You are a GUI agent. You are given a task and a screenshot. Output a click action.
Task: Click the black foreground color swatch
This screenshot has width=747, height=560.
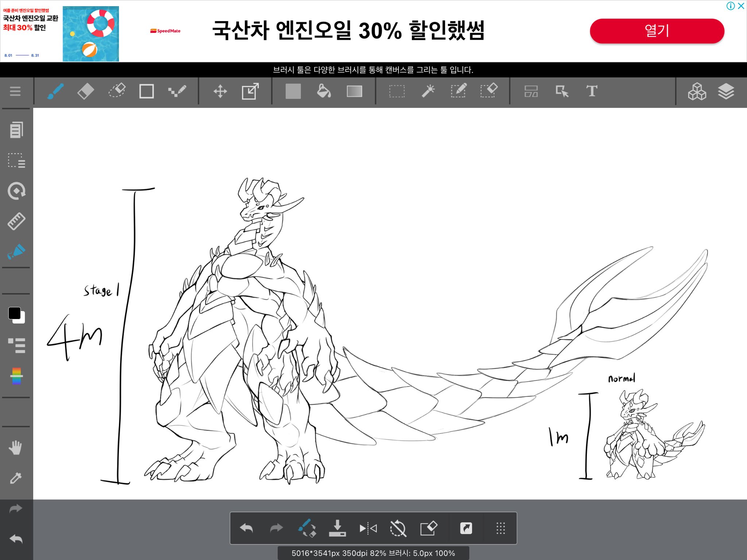[15, 313]
